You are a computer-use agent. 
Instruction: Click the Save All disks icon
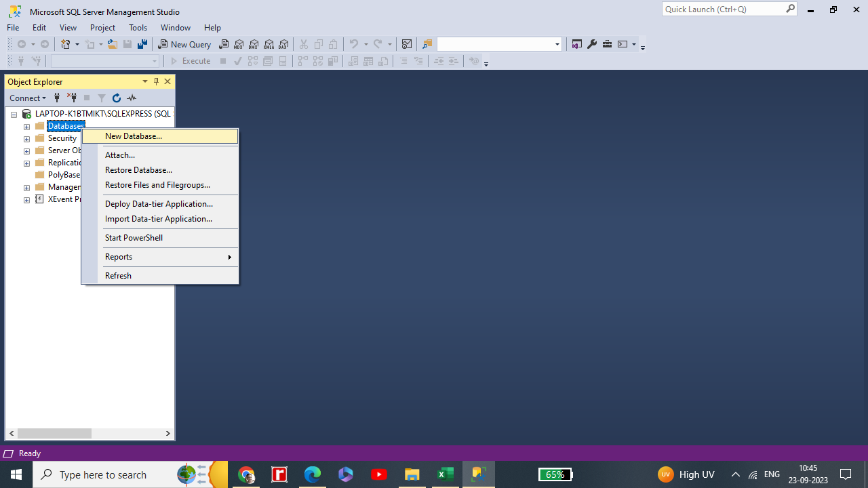(x=142, y=44)
